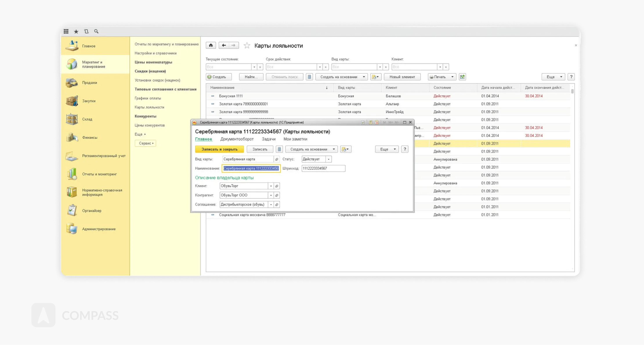The height and width of the screenshot is (345, 644).
Task: Switch to the Мои заметки tab
Action: click(x=295, y=139)
